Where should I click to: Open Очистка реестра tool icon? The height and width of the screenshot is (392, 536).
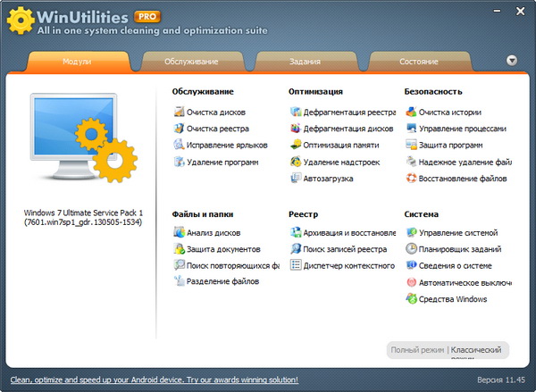click(x=179, y=129)
